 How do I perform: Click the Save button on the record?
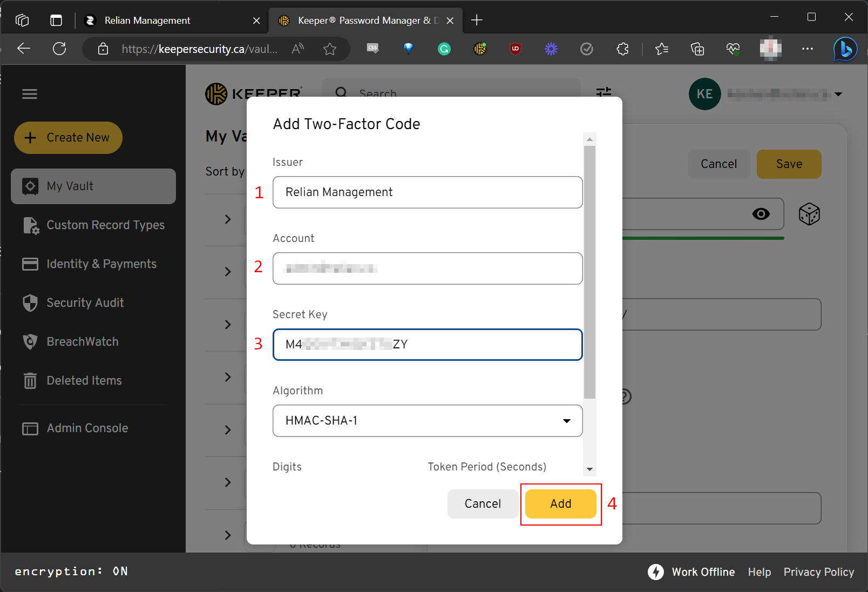789,164
